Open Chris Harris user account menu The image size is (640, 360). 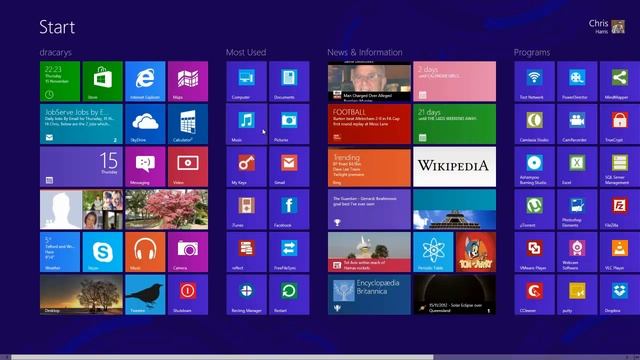point(607,27)
